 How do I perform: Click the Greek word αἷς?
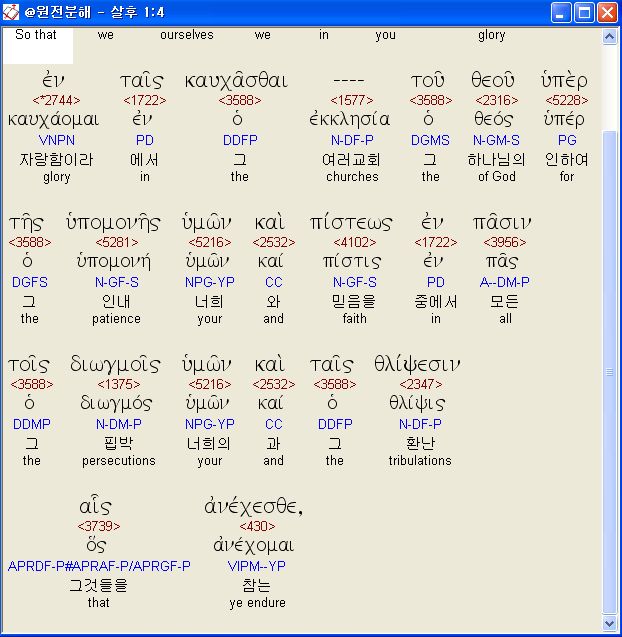click(x=95, y=506)
